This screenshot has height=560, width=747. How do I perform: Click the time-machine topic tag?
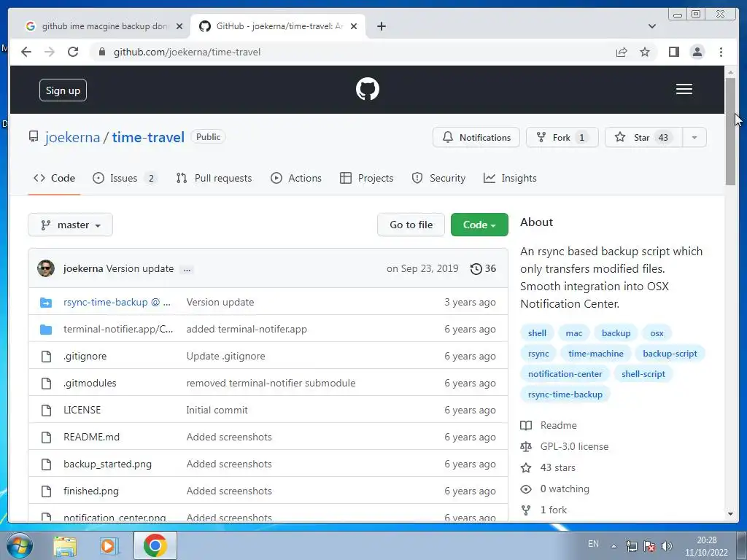coord(595,354)
